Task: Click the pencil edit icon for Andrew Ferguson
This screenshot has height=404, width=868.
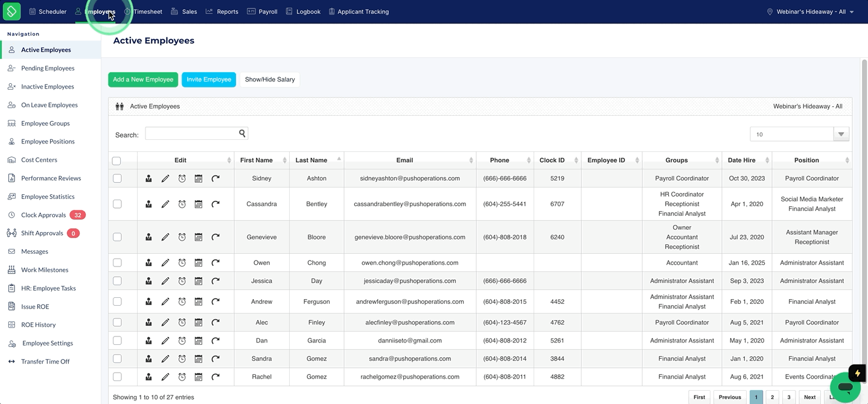Action: 165,301
